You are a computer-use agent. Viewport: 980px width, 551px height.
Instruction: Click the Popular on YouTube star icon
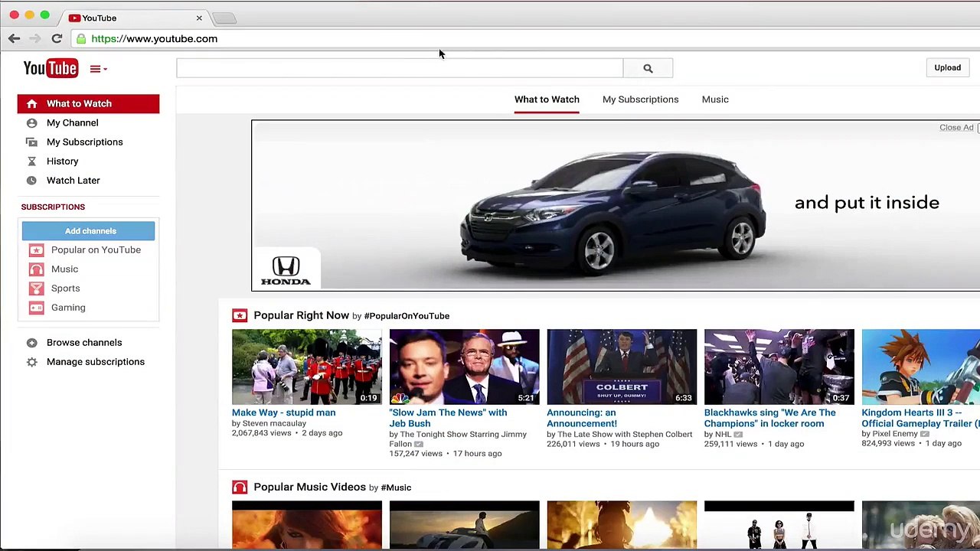tap(36, 249)
